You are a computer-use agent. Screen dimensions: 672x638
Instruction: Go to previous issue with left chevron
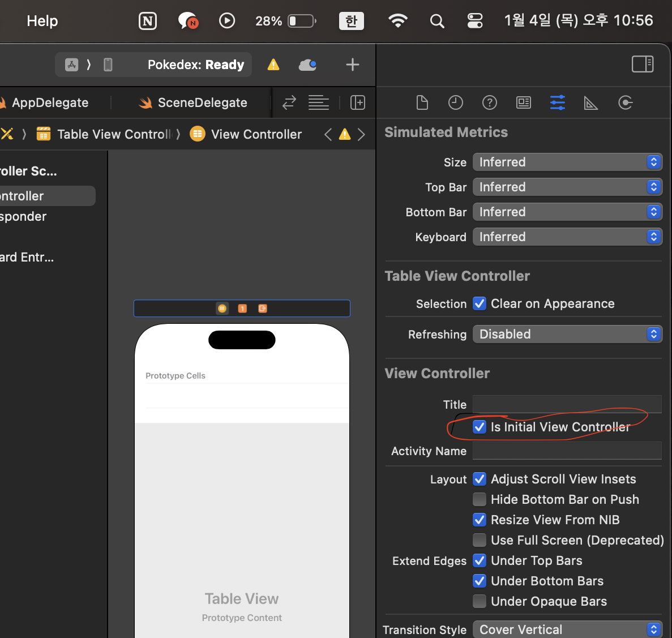tap(328, 135)
